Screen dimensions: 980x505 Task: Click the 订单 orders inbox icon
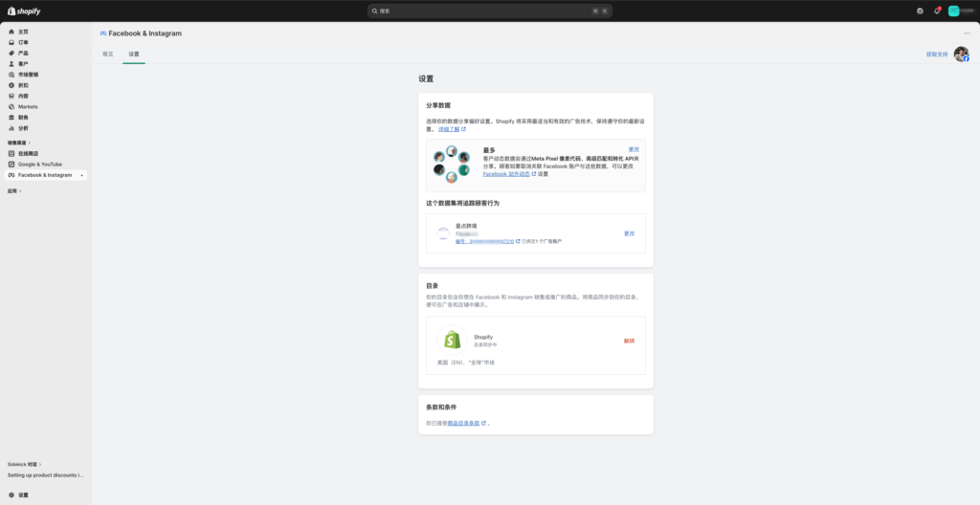11,42
